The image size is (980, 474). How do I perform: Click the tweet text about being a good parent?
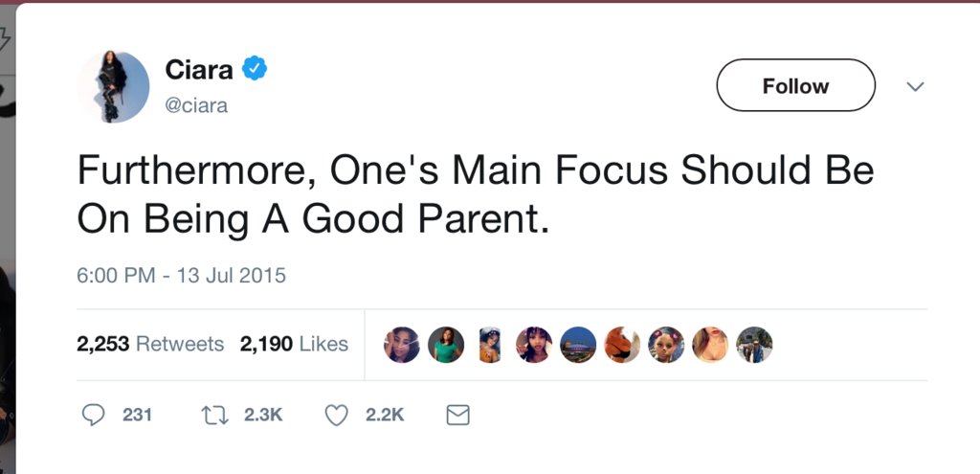(475, 194)
